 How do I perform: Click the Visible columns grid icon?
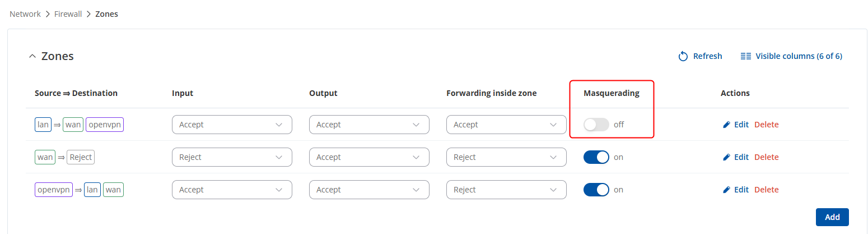[745, 56]
